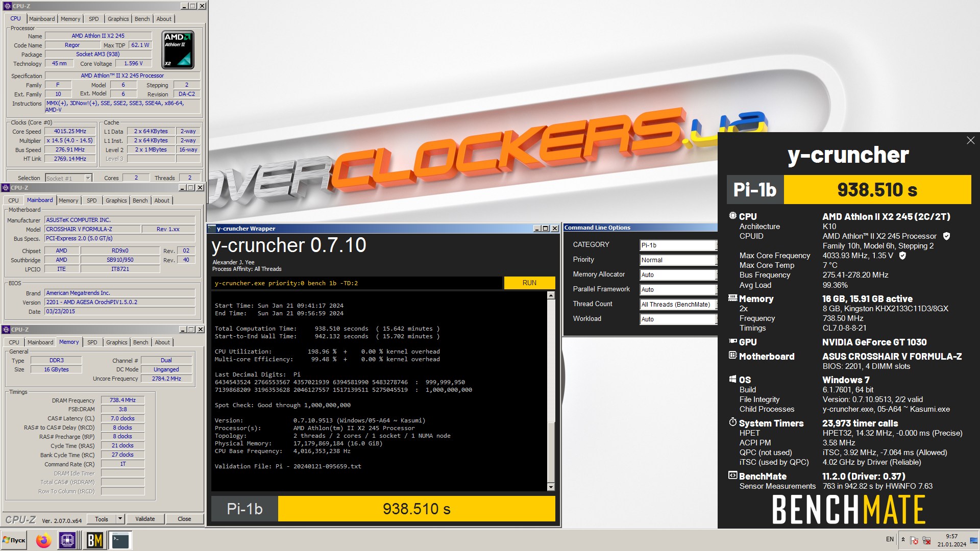The height and width of the screenshot is (551, 980).
Task: Open the SPD tab in CPU-Z Processor window
Action: 94,19
